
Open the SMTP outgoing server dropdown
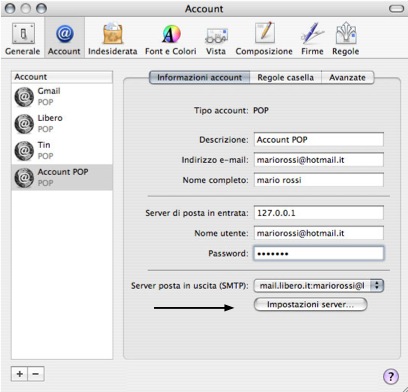coord(319,286)
